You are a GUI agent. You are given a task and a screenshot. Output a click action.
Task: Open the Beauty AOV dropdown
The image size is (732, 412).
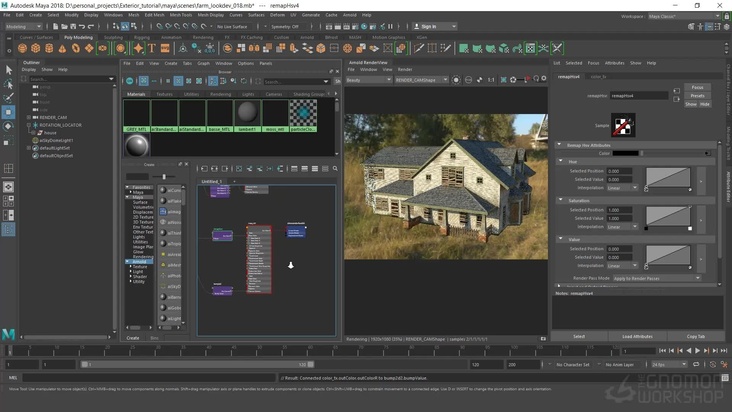click(x=369, y=80)
